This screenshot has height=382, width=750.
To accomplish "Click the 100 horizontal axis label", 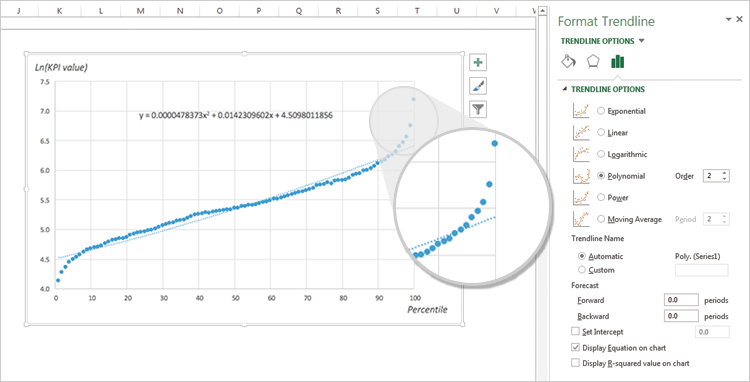I will coord(415,297).
